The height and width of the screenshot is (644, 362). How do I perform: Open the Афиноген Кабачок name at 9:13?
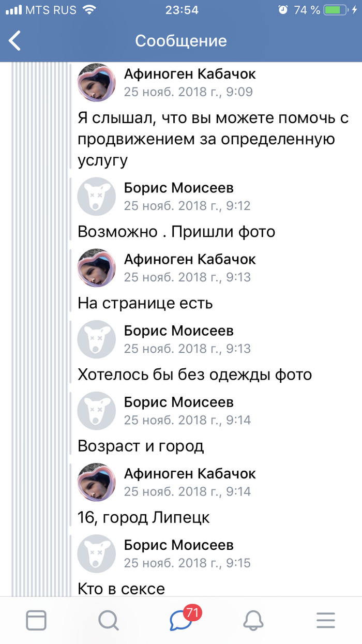(190, 259)
